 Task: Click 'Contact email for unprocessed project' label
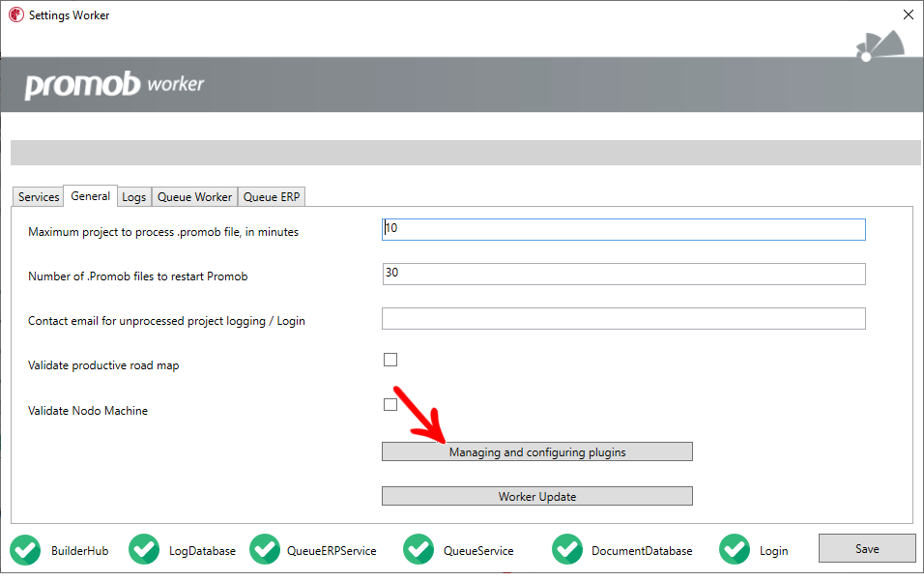click(166, 321)
